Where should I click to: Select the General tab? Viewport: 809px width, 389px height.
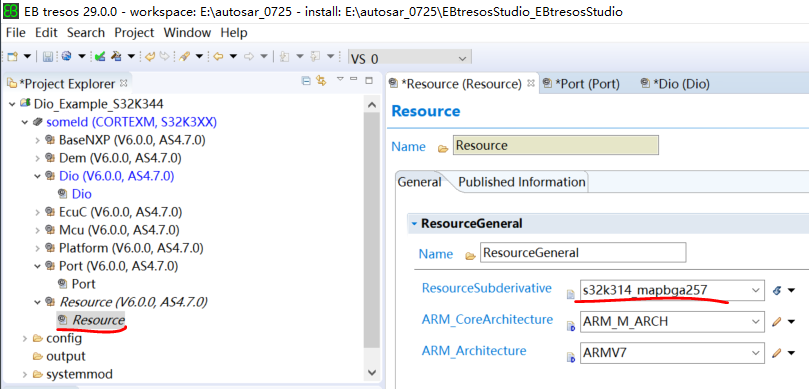pyautogui.click(x=420, y=182)
